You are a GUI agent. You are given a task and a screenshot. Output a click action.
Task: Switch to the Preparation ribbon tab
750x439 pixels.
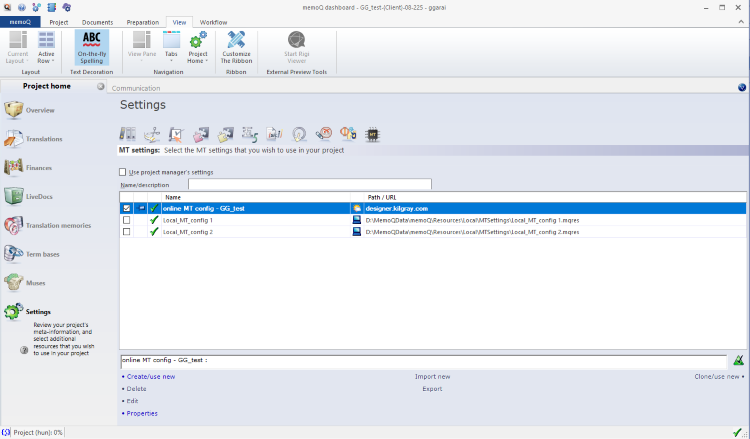[x=143, y=21]
